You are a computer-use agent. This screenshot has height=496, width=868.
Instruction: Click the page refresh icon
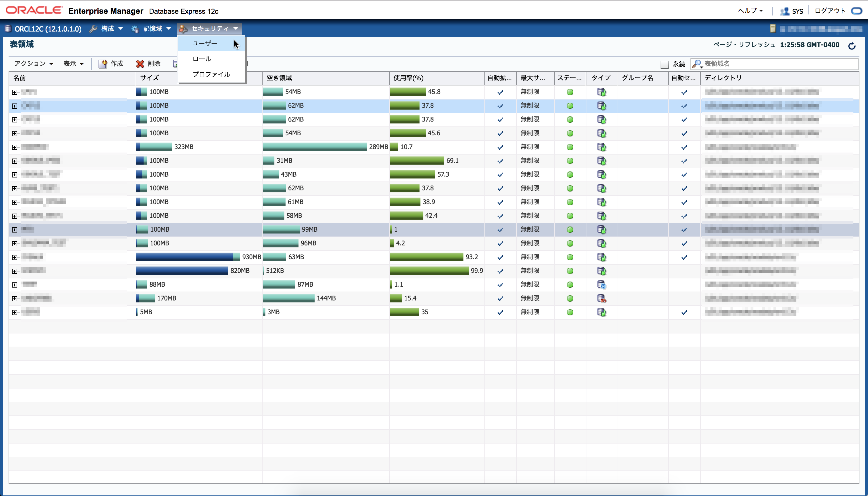tap(852, 46)
